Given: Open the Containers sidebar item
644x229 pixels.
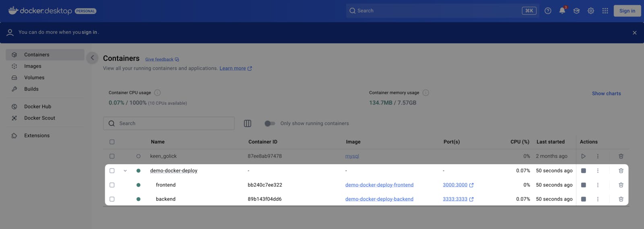Looking at the screenshot, I should [45, 55].
